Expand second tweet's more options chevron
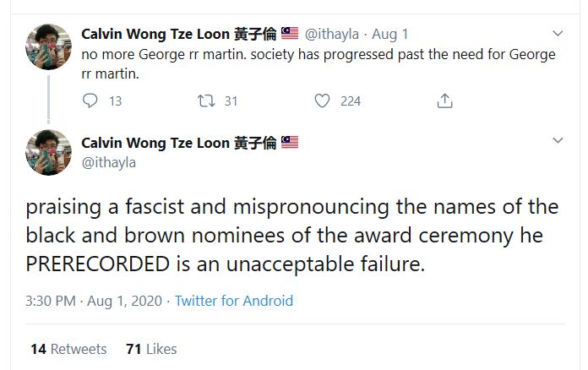 point(557,140)
